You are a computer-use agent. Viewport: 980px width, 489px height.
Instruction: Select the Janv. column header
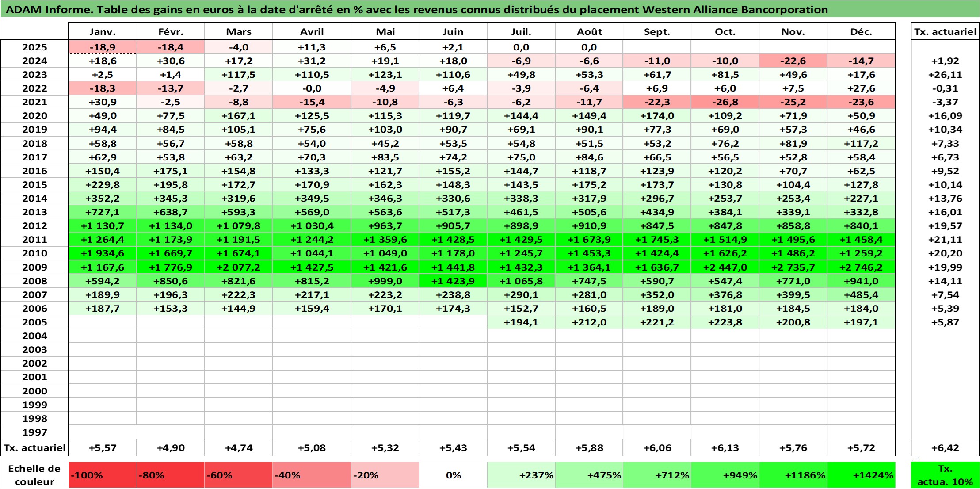(103, 32)
